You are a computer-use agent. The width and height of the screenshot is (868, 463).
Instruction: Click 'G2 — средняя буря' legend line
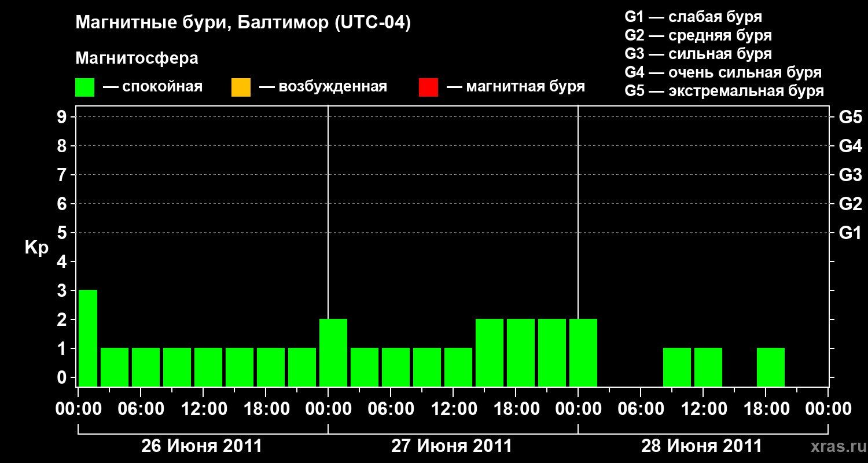(698, 35)
